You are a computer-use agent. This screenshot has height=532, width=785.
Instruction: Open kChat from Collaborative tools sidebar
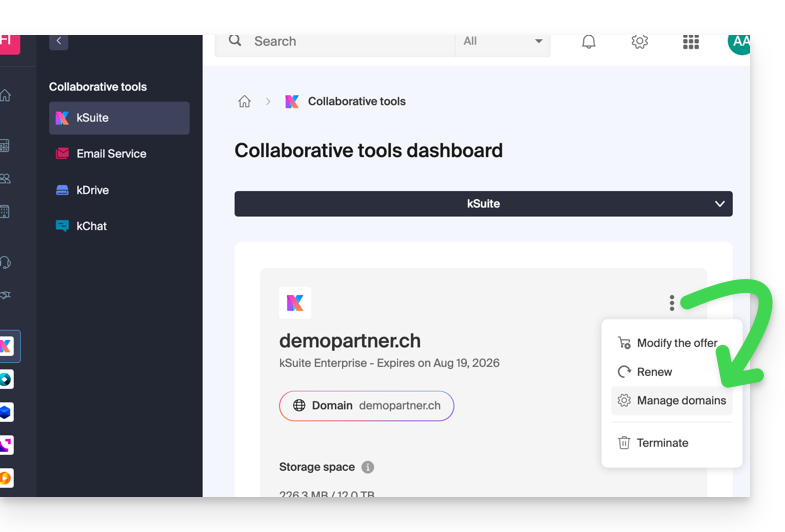91,226
